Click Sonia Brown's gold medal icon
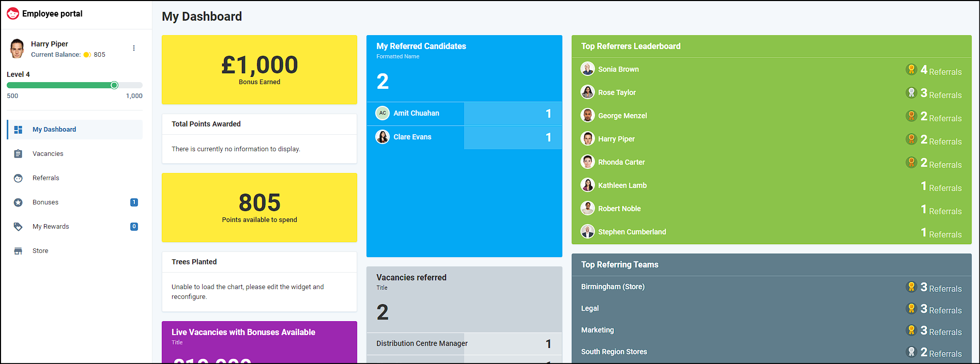Screen dimensions: 980x364 (911, 69)
